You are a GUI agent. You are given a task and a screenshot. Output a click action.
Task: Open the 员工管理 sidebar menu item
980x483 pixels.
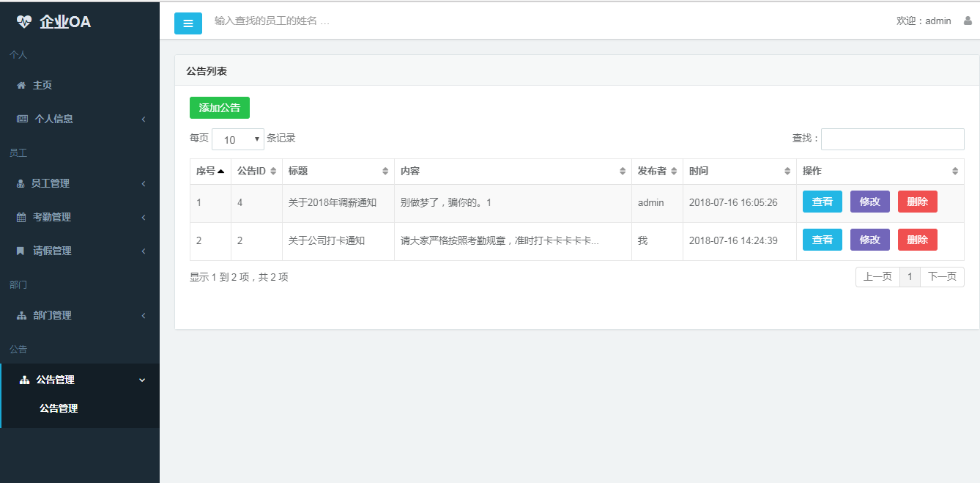pyautogui.click(x=80, y=183)
